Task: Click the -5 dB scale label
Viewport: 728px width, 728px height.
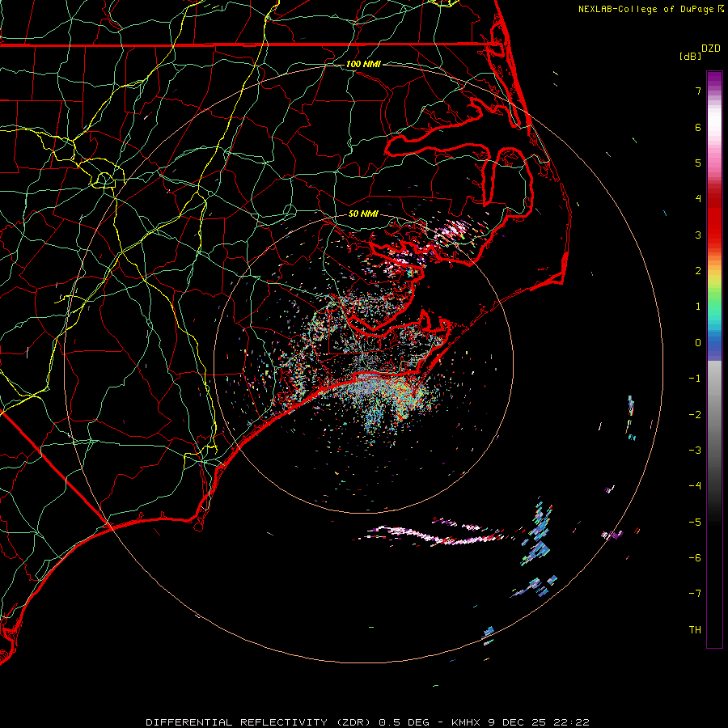Action: click(695, 522)
